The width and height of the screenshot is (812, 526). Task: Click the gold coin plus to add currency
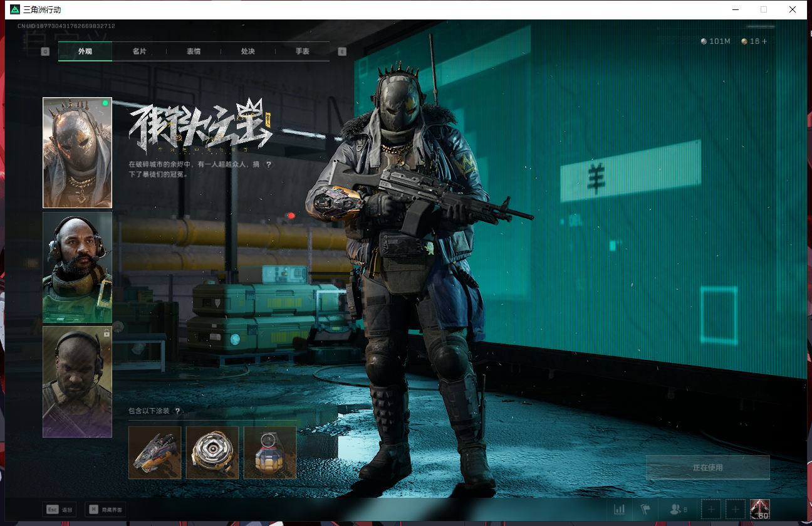click(x=764, y=41)
